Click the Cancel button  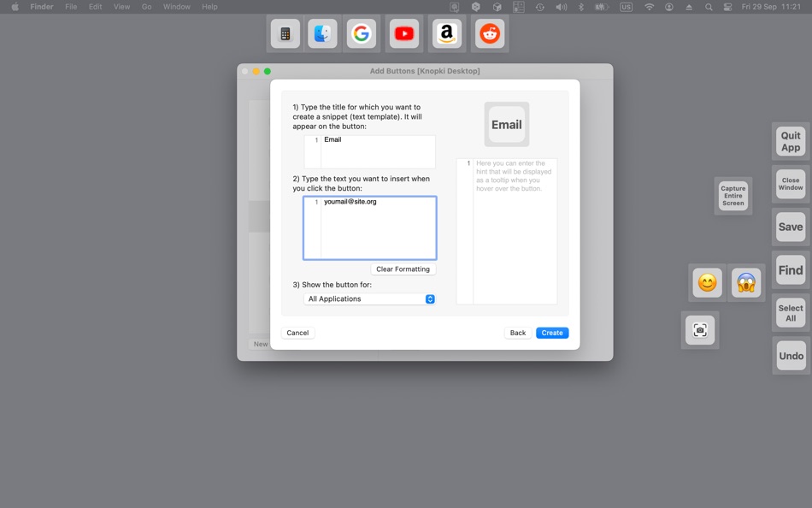(297, 333)
